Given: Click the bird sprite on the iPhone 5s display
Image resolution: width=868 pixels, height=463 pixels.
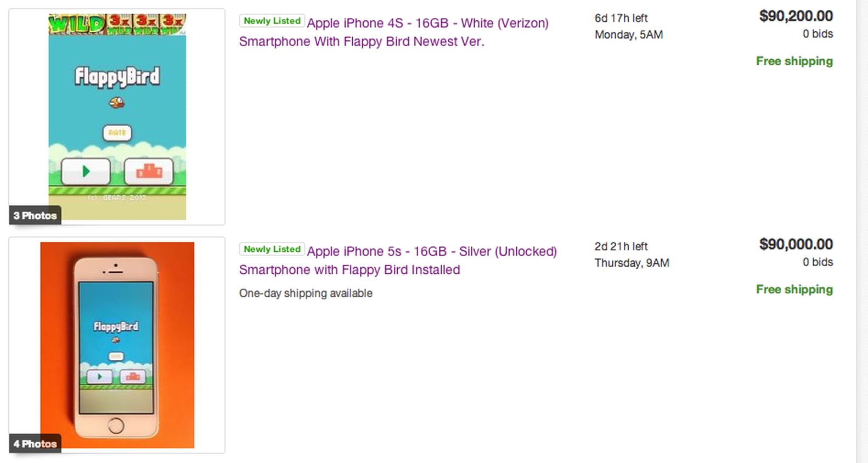Looking at the screenshot, I should point(116,341).
